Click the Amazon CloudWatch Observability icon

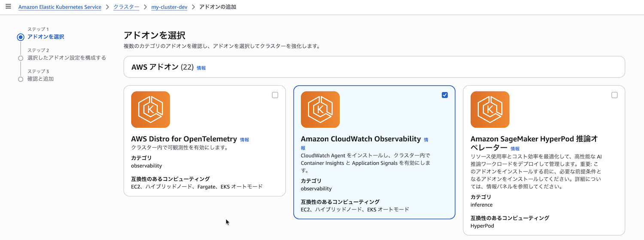[x=320, y=109]
